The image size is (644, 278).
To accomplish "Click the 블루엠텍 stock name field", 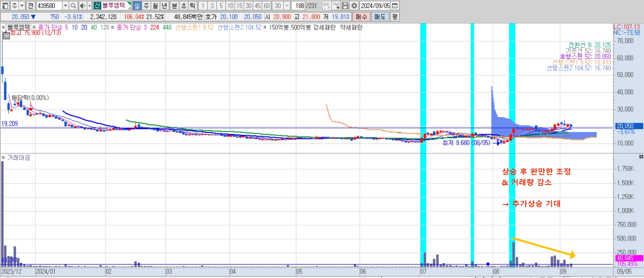I will pos(113,5).
